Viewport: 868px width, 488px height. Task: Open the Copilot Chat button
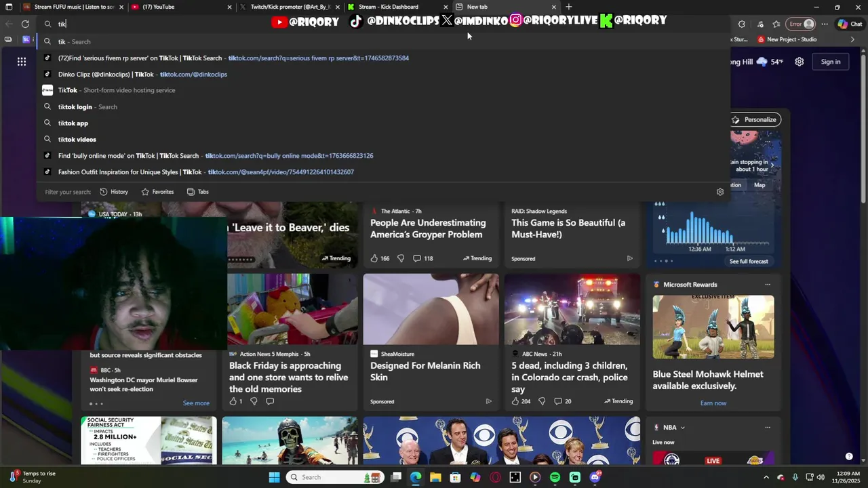click(x=850, y=24)
